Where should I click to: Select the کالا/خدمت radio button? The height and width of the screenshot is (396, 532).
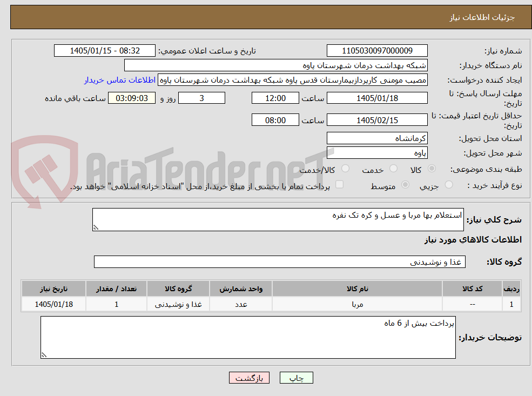[x=345, y=169]
